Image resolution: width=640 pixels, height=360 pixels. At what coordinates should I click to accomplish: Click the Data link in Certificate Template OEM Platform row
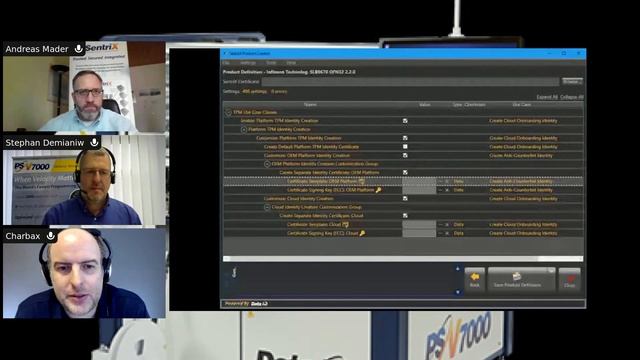pos(458,181)
